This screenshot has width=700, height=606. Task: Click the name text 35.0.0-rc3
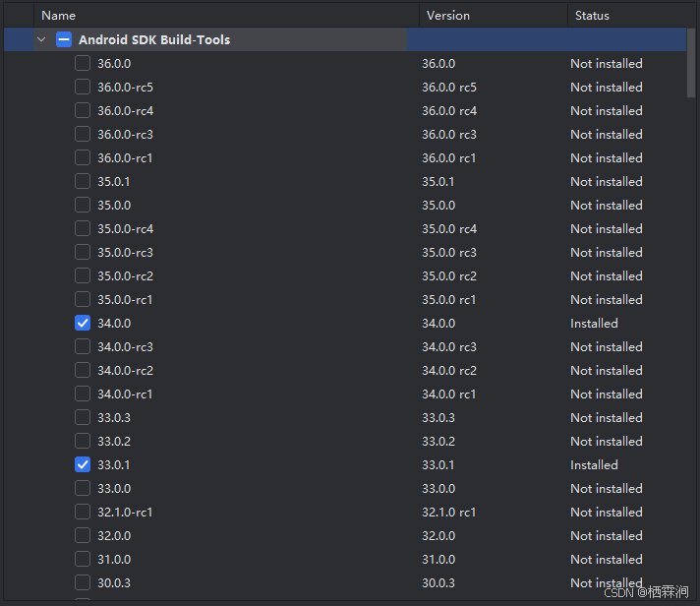126,252
